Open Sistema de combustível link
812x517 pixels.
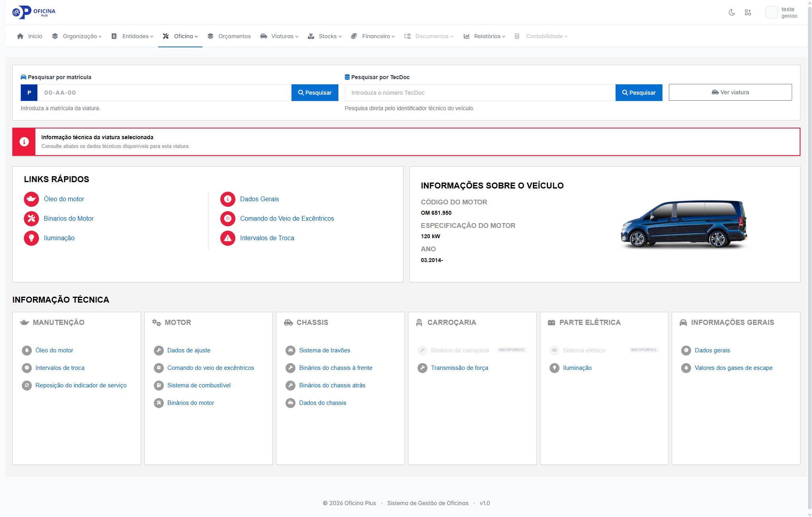[x=199, y=385]
